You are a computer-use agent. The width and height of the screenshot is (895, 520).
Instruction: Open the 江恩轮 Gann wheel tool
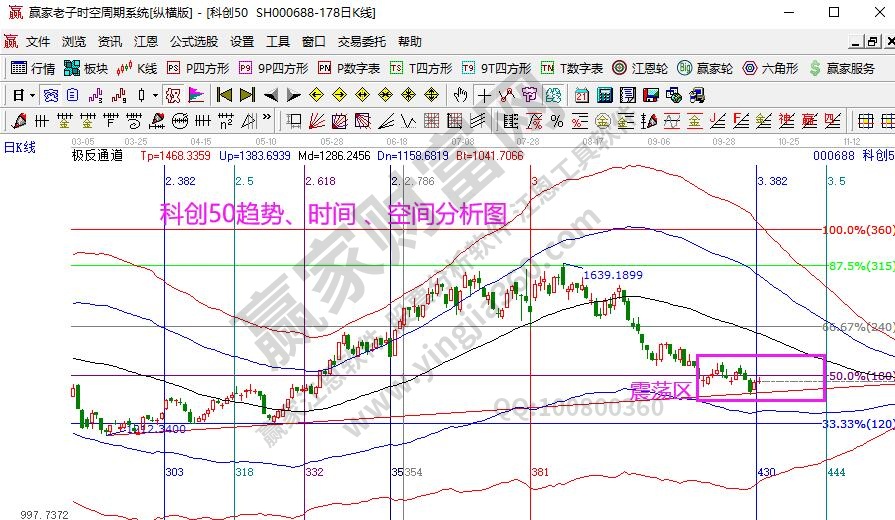(639, 68)
